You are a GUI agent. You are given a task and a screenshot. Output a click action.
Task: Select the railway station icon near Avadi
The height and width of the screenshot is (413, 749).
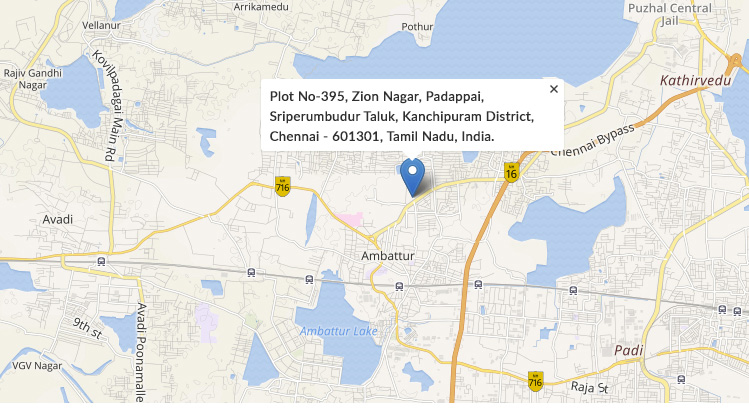click(100, 260)
